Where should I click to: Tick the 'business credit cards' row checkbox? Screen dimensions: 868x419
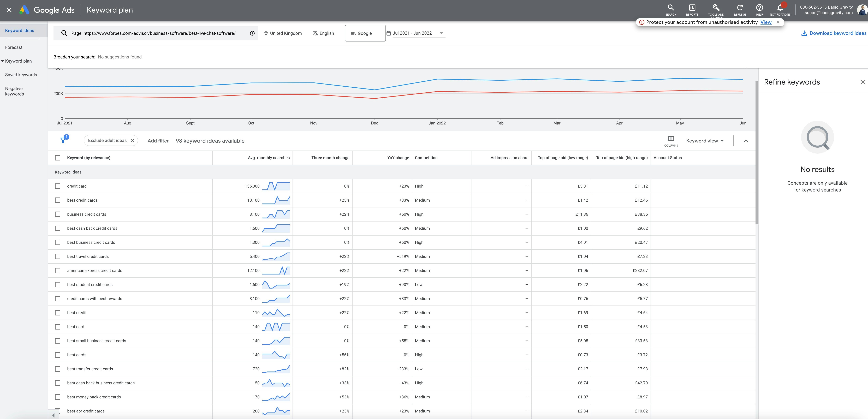click(x=58, y=214)
